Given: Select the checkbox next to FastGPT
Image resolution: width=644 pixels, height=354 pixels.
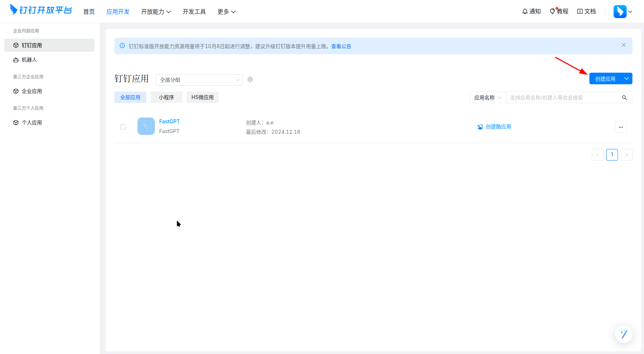Looking at the screenshot, I should 123,127.
